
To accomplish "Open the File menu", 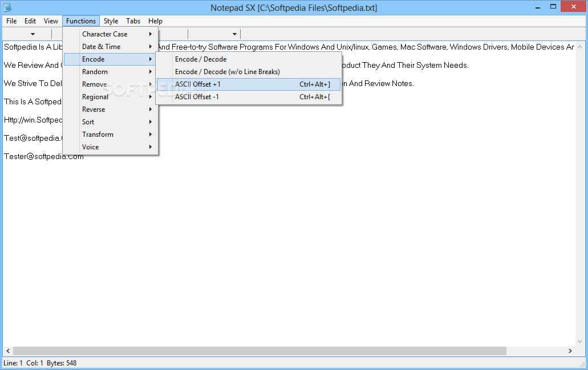I will coord(11,21).
